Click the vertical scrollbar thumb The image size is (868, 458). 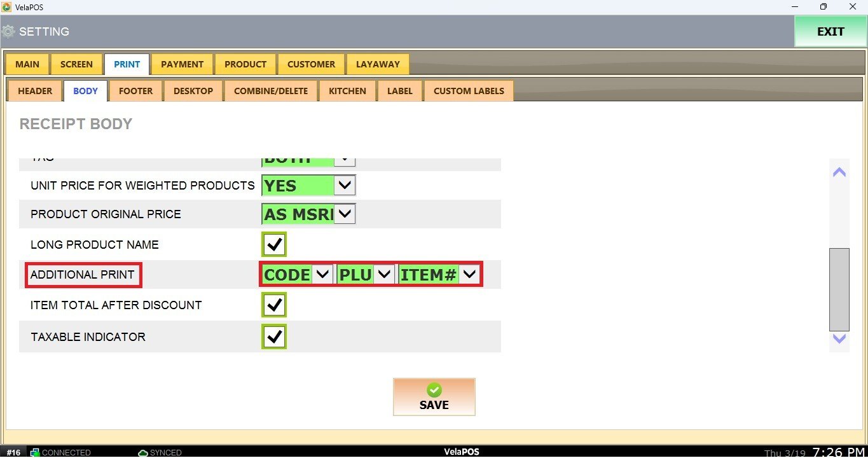pyautogui.click(x=839, y=289)
